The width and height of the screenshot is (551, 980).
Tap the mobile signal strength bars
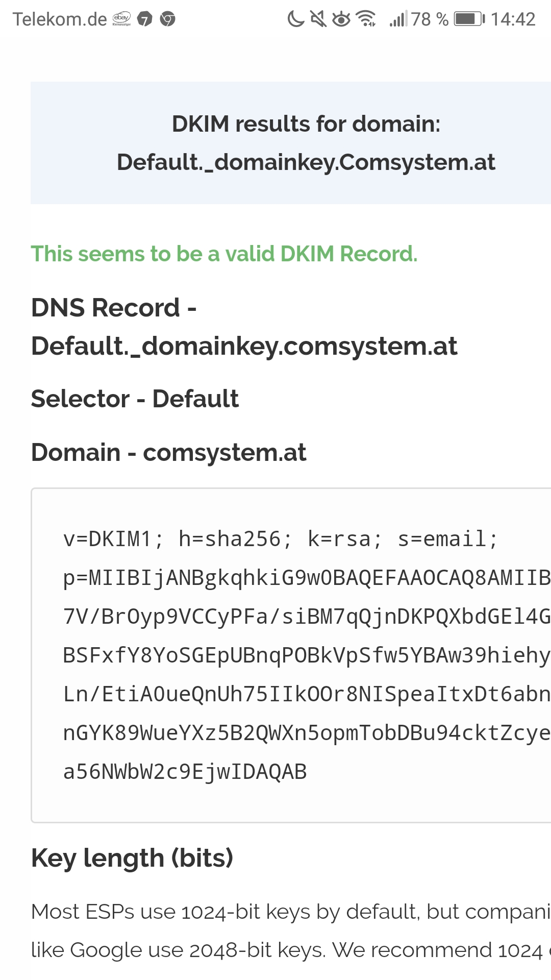[x=398, y=19]
